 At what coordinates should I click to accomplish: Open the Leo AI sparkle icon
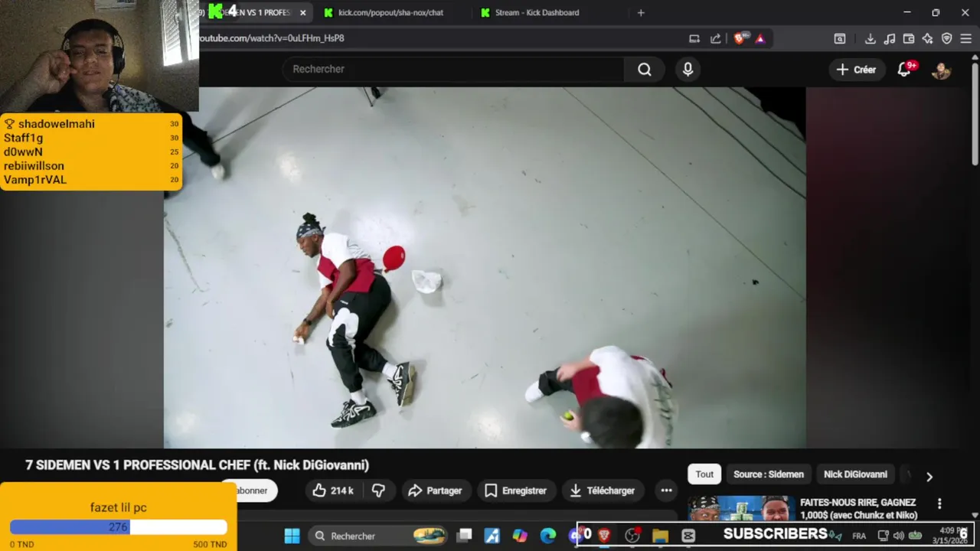coord(928,39)
